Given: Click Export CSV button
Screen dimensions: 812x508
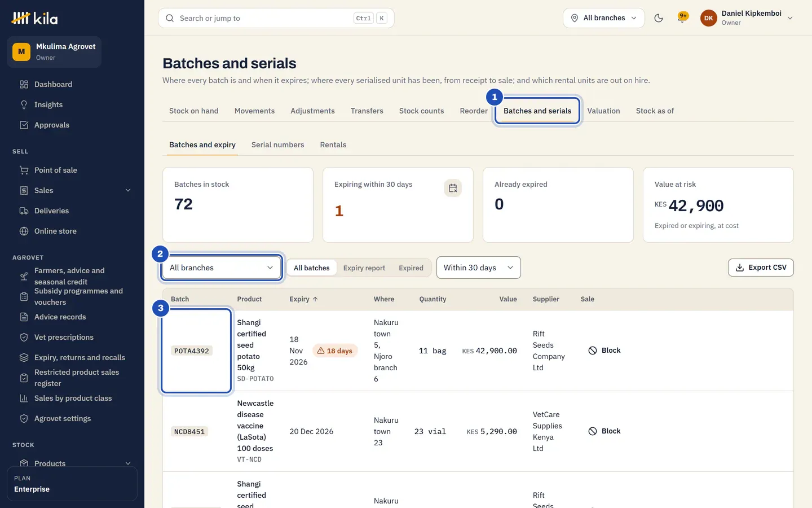Looking at the screenshot, I should pyautogui.click(x=761, y=268).
